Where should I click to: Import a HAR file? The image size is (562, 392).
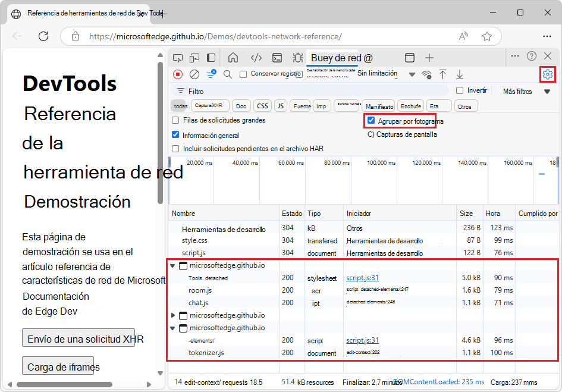pyautogui.click(x=442, y=74)
